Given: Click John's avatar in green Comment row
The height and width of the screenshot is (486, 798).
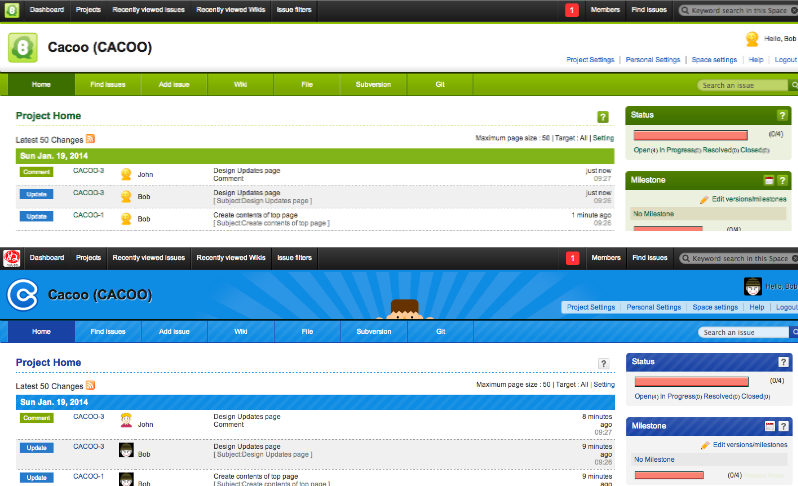Looking at the screenshot, I should (x=126, y=175).
